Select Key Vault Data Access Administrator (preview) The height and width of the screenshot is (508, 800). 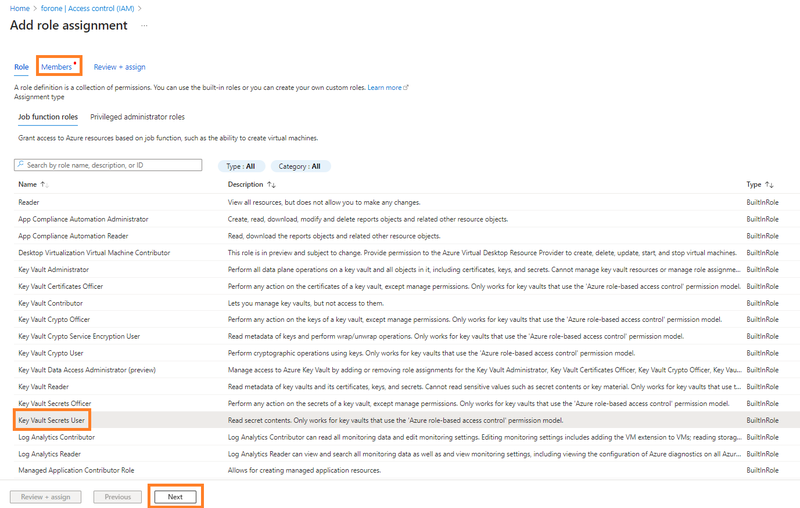(x=87, y=370)
